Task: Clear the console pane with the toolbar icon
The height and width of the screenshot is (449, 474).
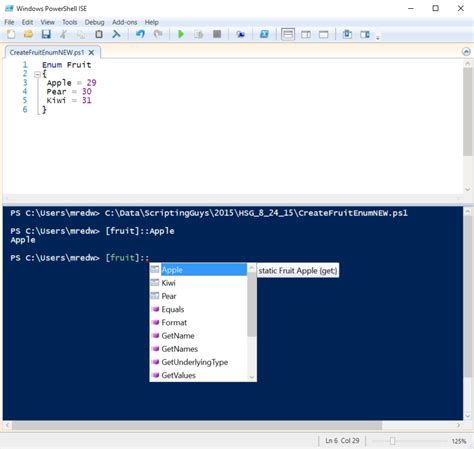Action: 116,34
